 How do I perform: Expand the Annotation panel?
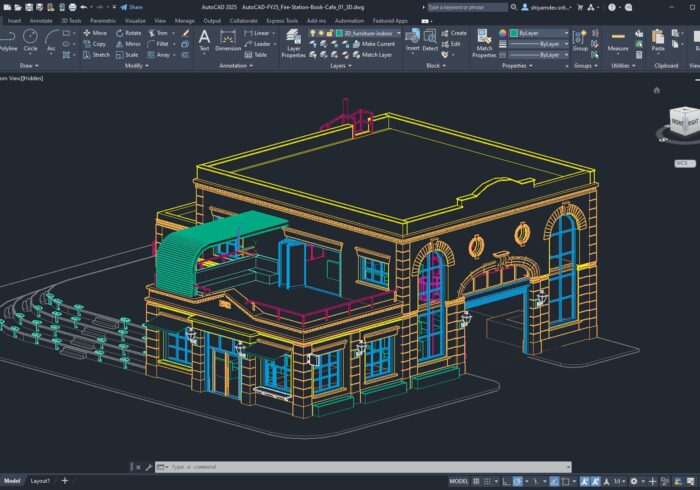[x=236, y=66]
